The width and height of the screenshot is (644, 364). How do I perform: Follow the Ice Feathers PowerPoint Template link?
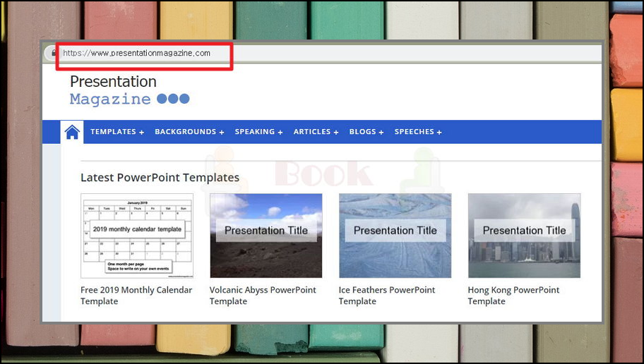pos(387,296)
